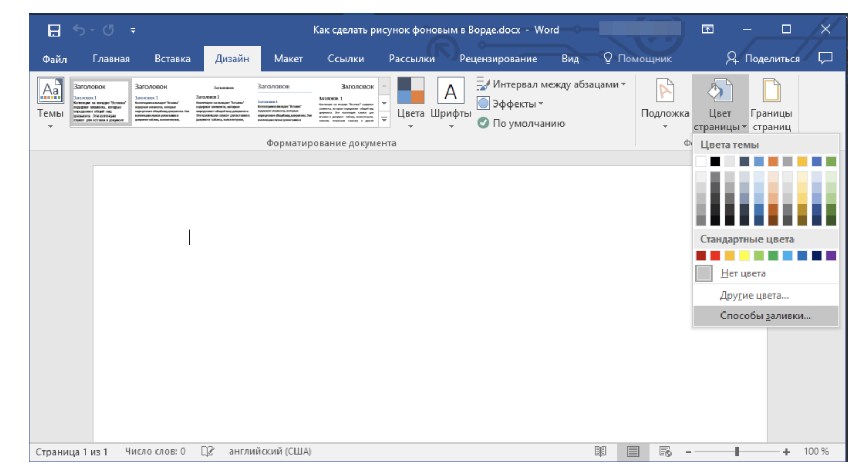868x476 pixels.
Task: Pick the standard yellow swatch
Action: point(744,256)
